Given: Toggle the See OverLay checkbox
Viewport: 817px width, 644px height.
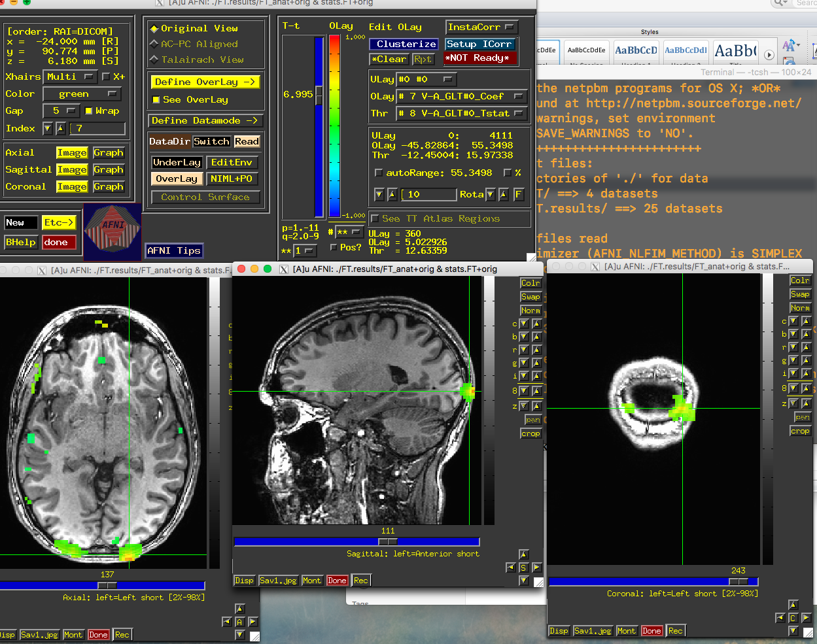Looking at the screenshot, I should coord(190,99).
